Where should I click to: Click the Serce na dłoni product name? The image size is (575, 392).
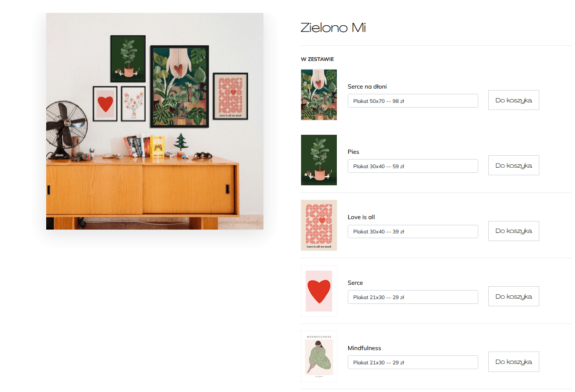pyautogui.click(x=367, y=87)
